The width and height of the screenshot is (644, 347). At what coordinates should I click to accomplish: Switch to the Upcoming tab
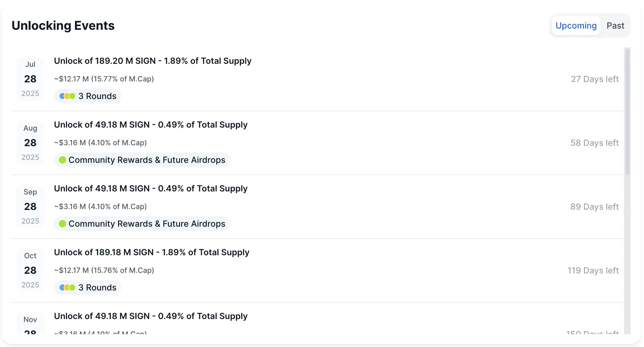pyautogui.click(x=576, y=26)
